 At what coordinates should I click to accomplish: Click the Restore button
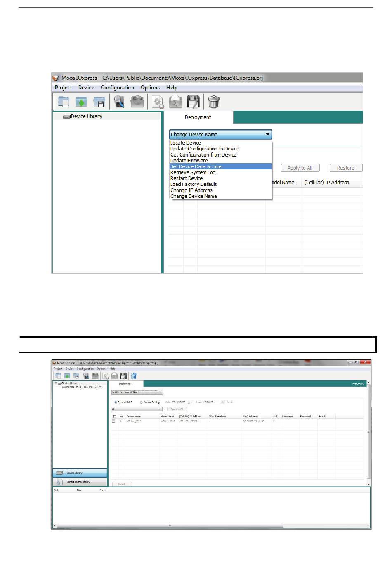click(345, 168)
